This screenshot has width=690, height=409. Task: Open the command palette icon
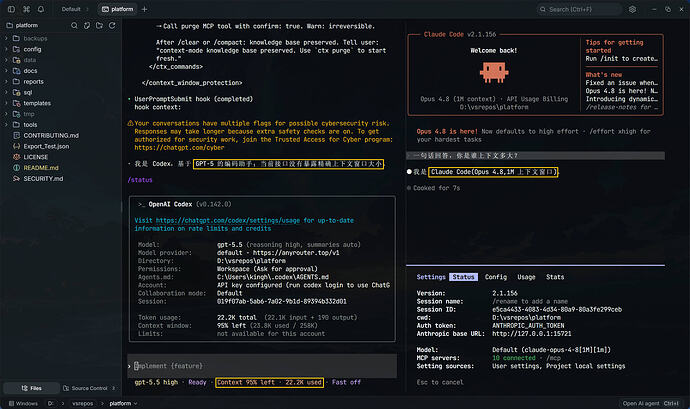click(26, 9)
